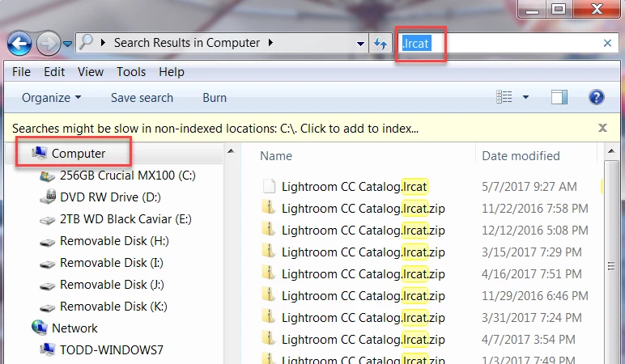Viewport: 625px width, 364px height.
Task: Open the Help menu
Action: click(172, 72)
